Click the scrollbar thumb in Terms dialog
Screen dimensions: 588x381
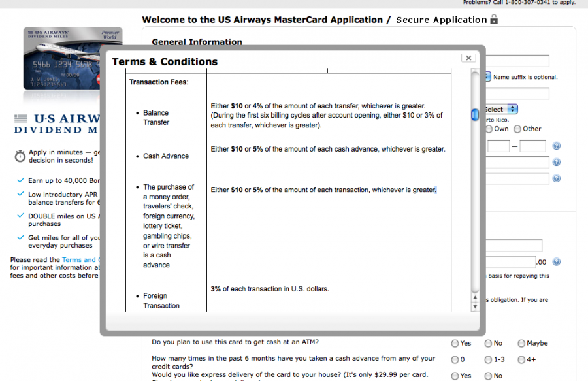[475, 114]
